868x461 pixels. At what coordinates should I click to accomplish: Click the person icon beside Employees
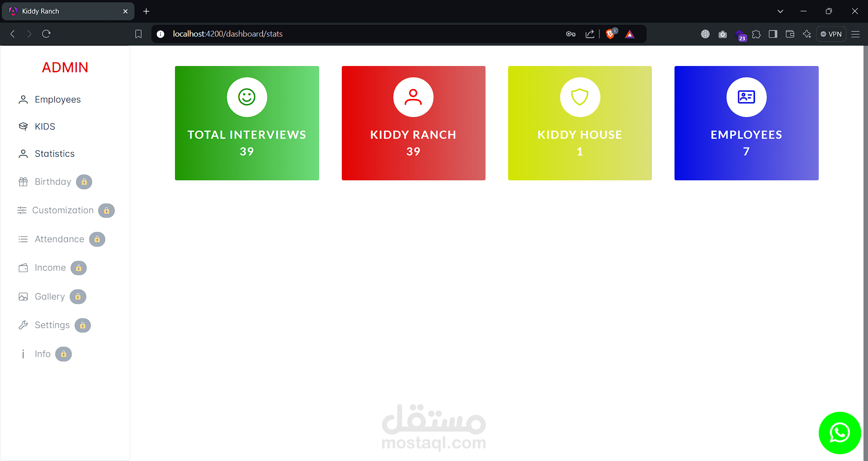tap(23, 99)
